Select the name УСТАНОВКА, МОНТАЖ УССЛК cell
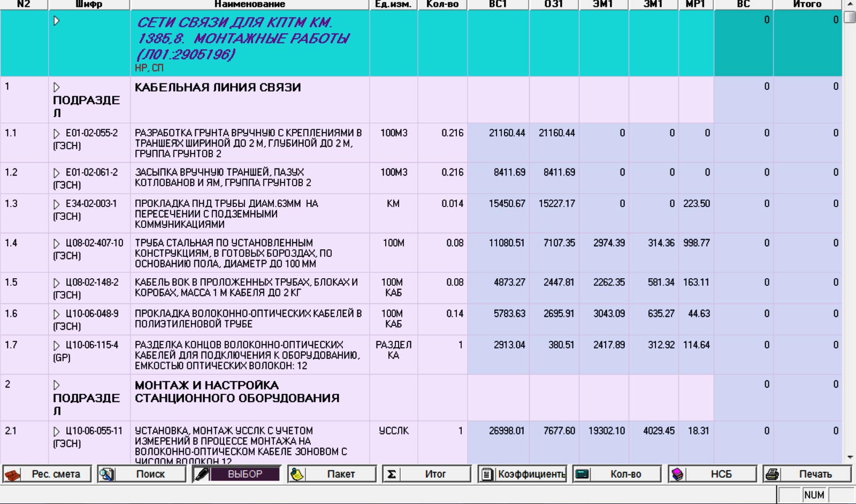 tap(250, 443)
